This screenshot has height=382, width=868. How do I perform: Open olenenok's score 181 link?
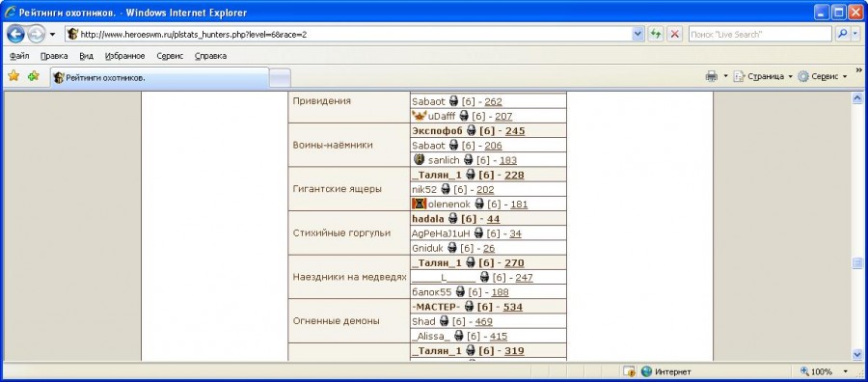point(519,205)
